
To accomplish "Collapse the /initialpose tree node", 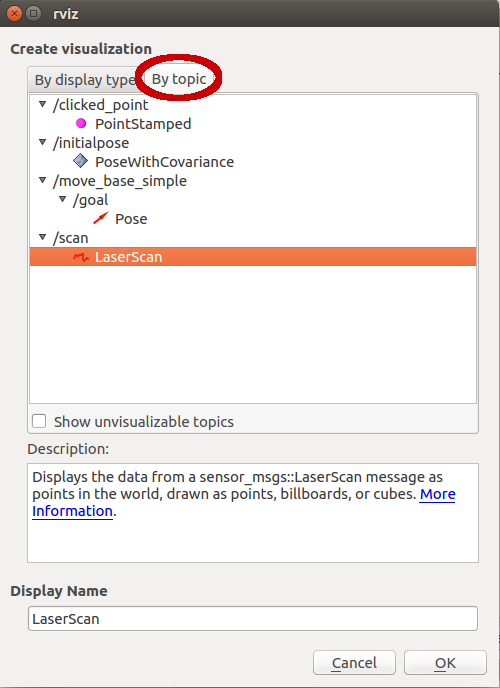I will pos(43,142).
